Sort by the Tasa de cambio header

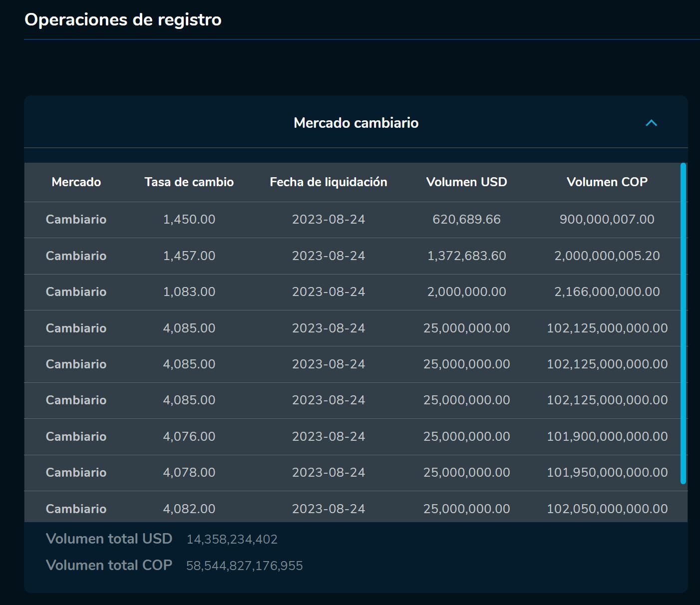pos(189,182)
